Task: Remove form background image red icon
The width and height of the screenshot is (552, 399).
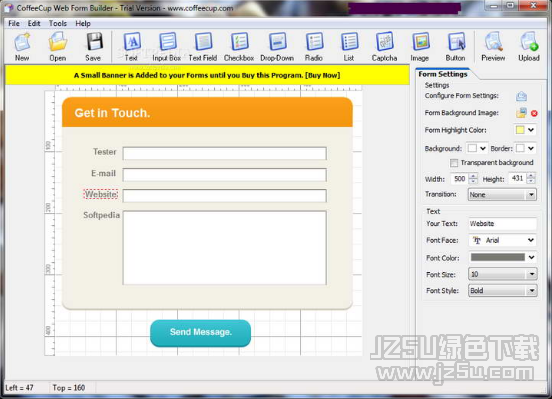Action: coord(534,113)
